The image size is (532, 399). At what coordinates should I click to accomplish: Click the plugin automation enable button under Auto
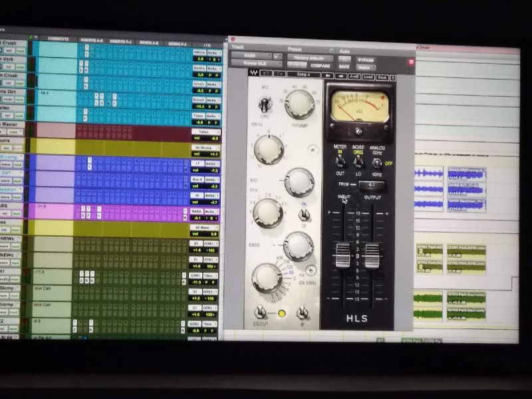[344, 59]
